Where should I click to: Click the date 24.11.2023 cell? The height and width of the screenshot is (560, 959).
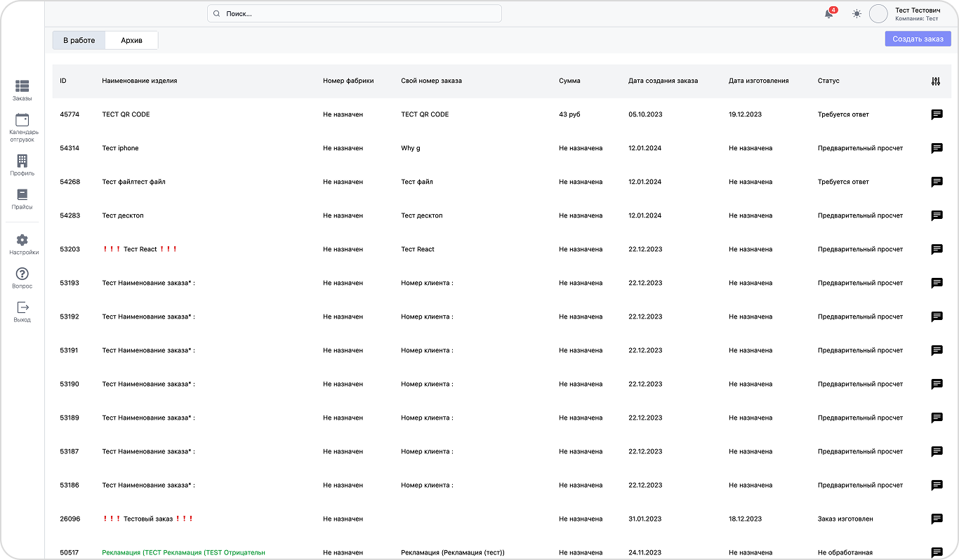[645, 552]
